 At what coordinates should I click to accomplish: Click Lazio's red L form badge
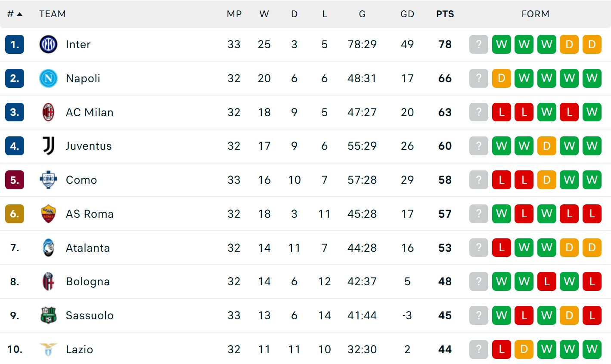[x=501, y=349]
